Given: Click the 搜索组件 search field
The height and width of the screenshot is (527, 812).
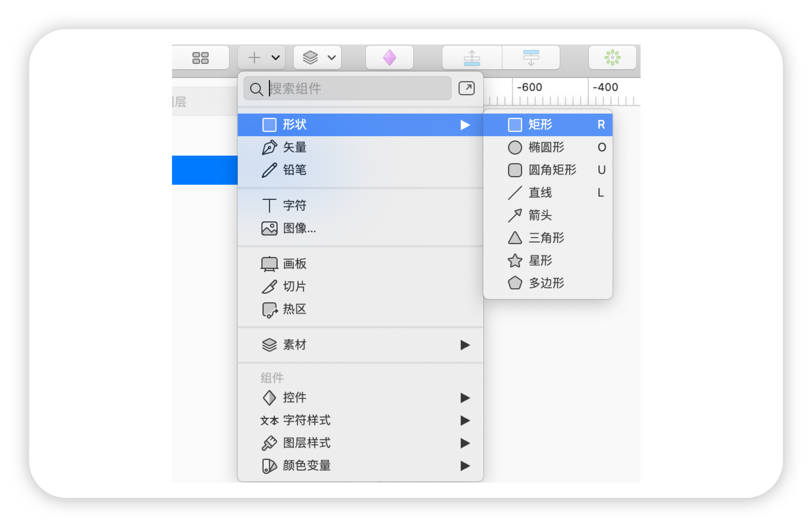Looking at the screenshot, I should 347,88.
